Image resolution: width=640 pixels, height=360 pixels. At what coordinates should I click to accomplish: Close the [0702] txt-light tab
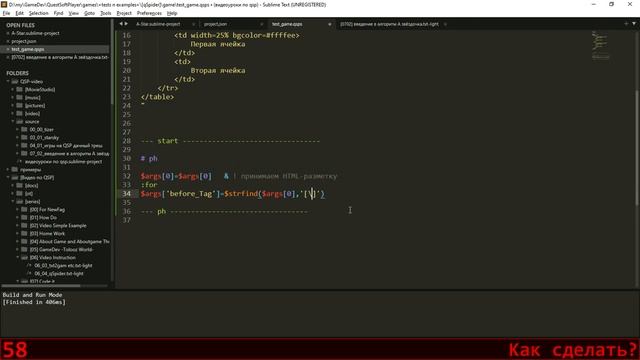[x=445, y=24]
